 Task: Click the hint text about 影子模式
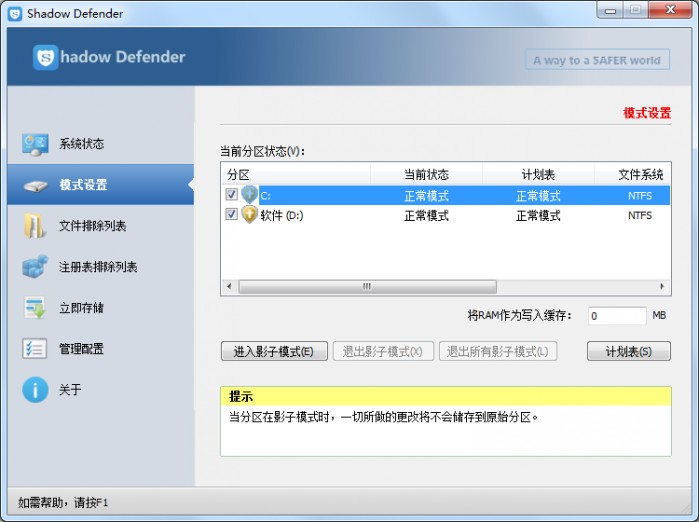click(x=383, y=417)
